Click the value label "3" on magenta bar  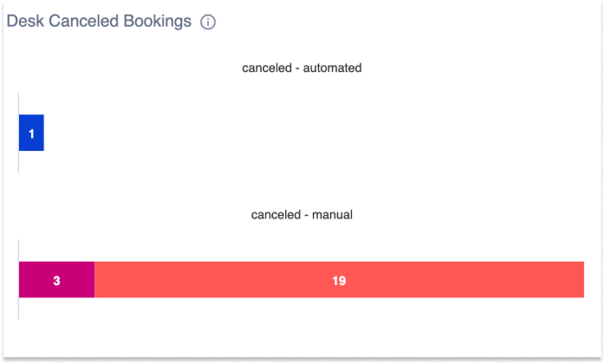point(56,281)
